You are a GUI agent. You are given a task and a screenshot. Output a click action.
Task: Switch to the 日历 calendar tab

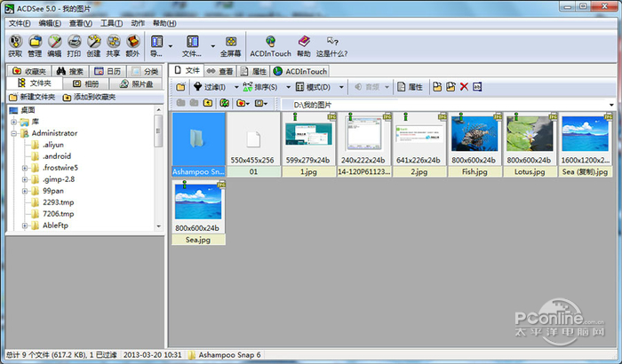tap(108, 71)
